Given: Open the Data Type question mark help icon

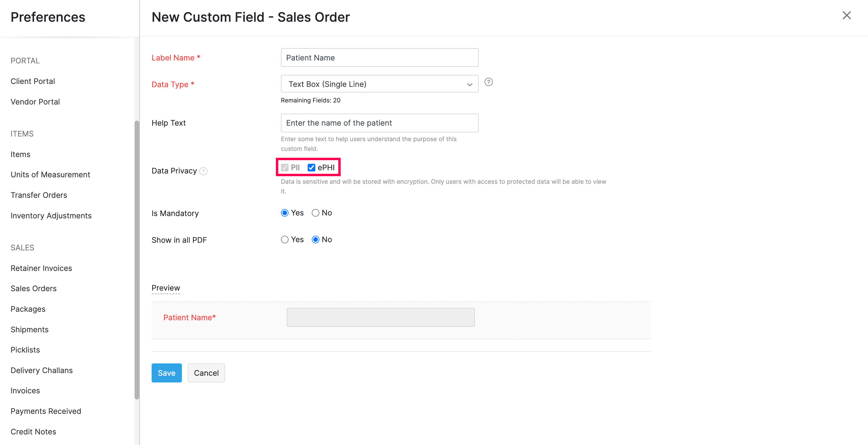Looking at the screenshot, I should coord(488,83).
